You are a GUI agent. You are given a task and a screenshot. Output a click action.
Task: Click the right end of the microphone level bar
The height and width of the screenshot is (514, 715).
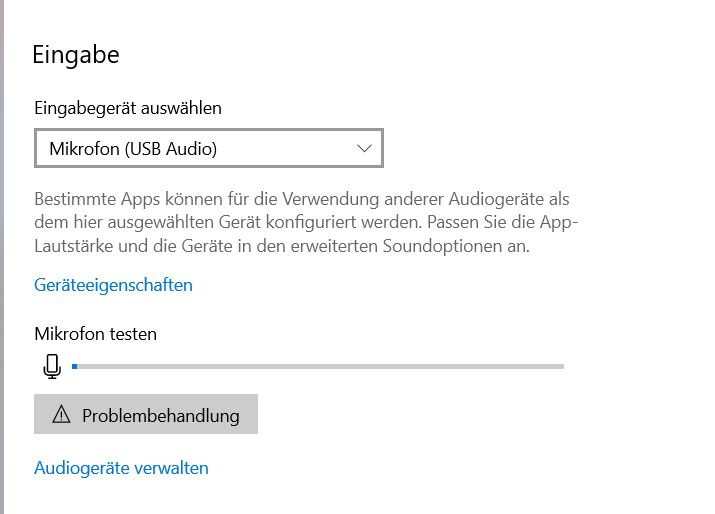560,367
